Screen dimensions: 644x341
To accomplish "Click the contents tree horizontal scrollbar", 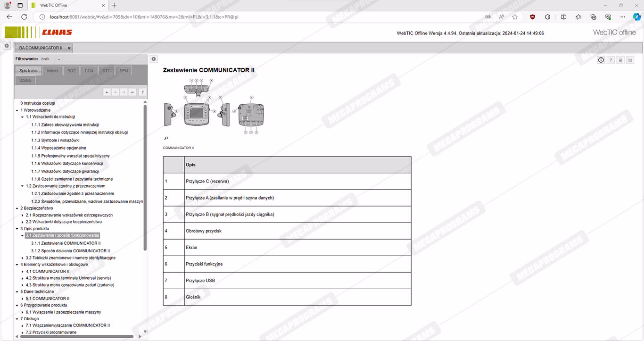I will [x=77, y=336].
